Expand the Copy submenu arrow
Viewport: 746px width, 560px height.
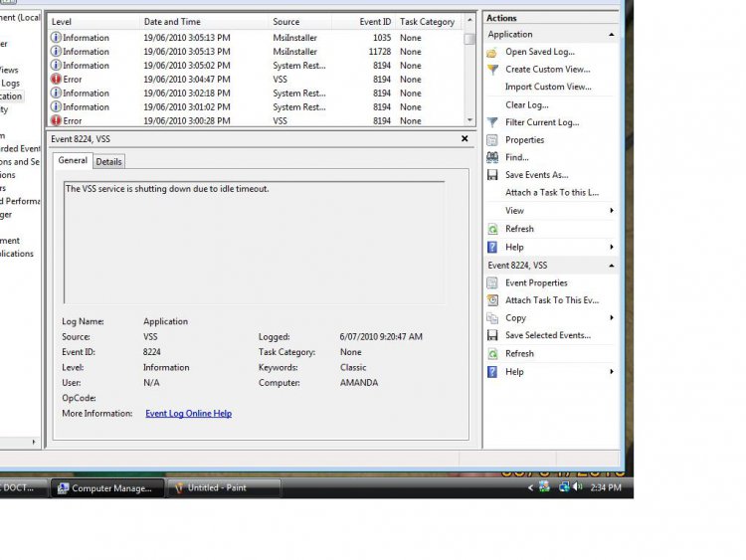click(x=612, y=317)
